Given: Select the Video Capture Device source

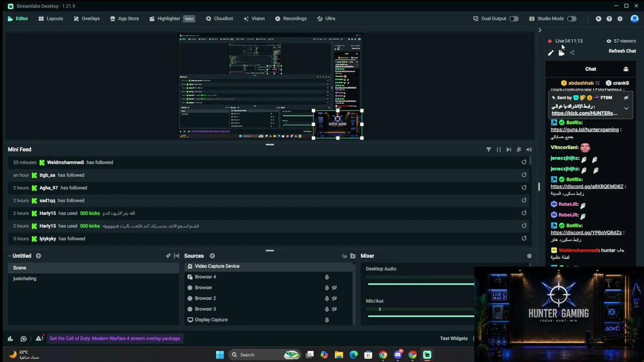Looking at the screenshot, I should (268, 266).
